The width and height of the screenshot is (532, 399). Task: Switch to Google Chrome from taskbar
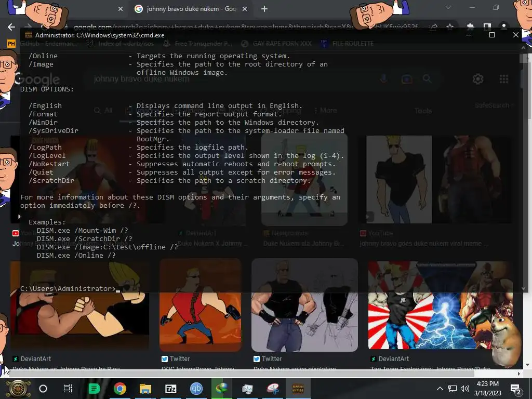click(119, 389)
